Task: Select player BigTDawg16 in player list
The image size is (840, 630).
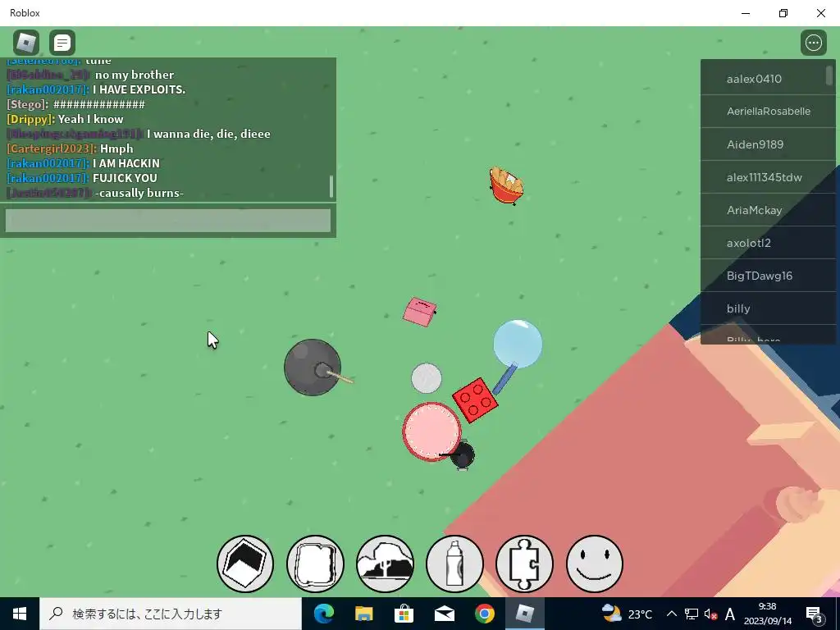Action: tap(768, 276)
